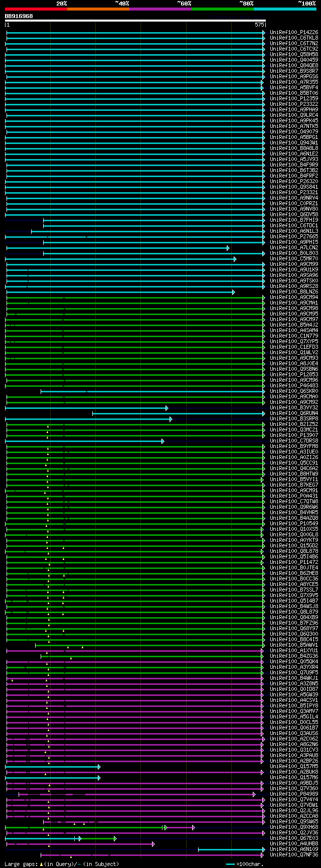The image size is (321, 868).
Task: Select the UniRef100_B0L803 label
Action: [x=294, y=253]
